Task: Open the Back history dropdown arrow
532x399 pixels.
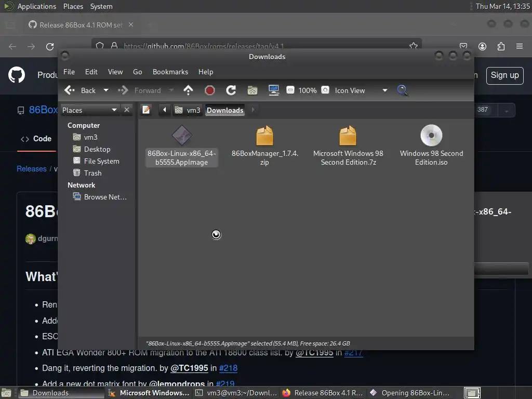Action: [x=106, y=90]
